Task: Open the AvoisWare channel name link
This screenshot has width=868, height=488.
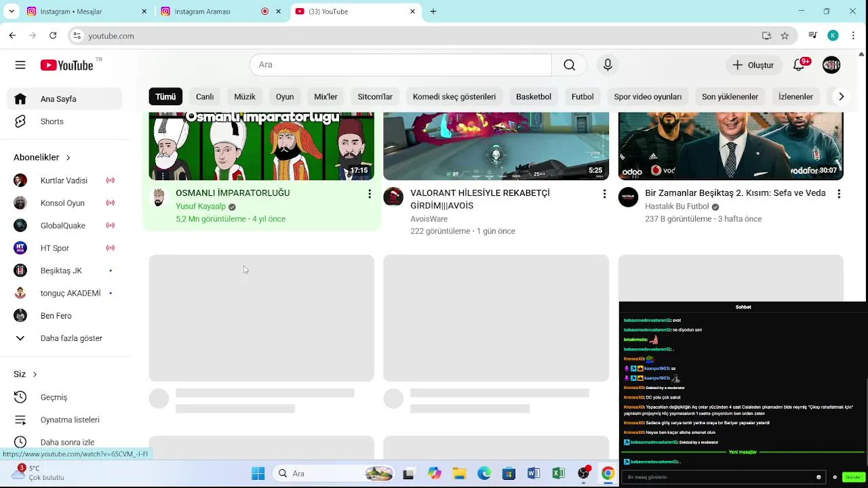Action: point(429,219)
